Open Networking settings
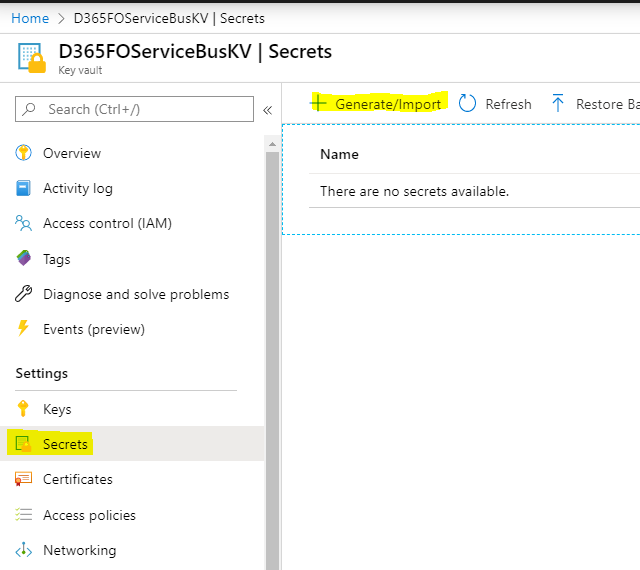Viewport: 640px width, 570px height. tap(80, 550)
